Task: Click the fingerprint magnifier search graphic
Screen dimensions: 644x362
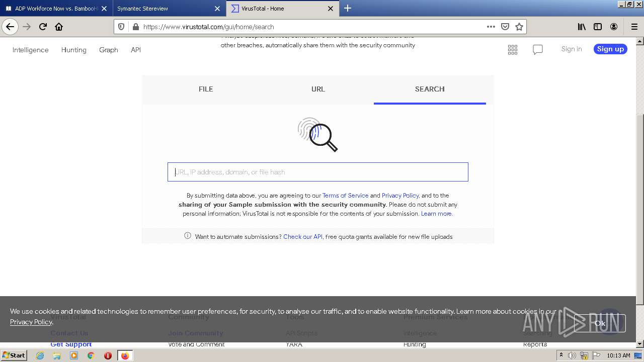Action: pos(317,135)
